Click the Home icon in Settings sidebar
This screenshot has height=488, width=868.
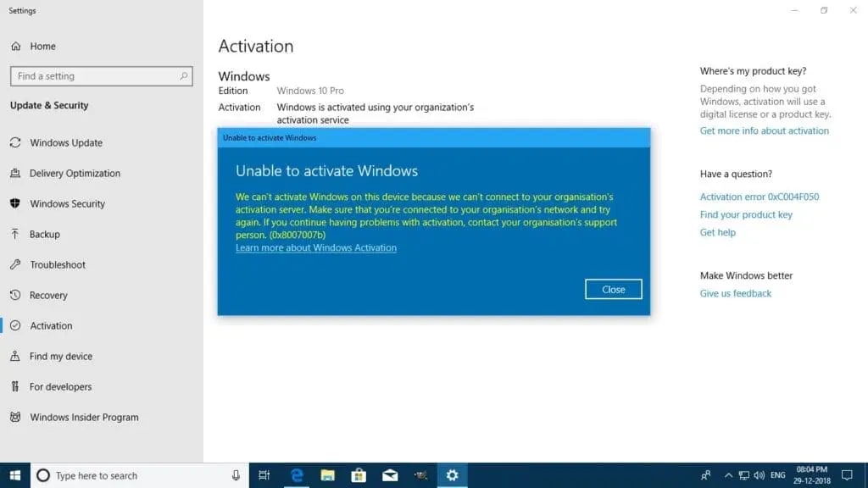(x=15, y=46)
